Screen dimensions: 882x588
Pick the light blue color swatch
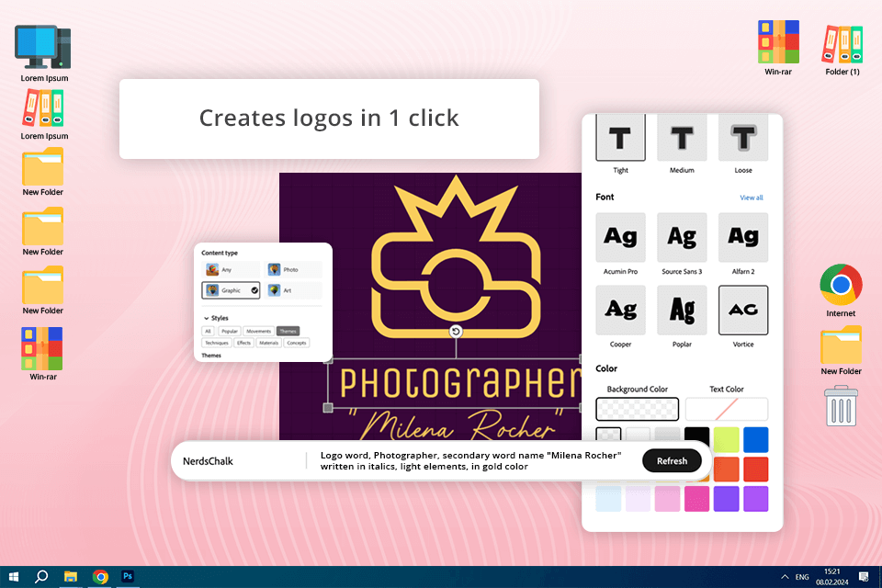608,499
